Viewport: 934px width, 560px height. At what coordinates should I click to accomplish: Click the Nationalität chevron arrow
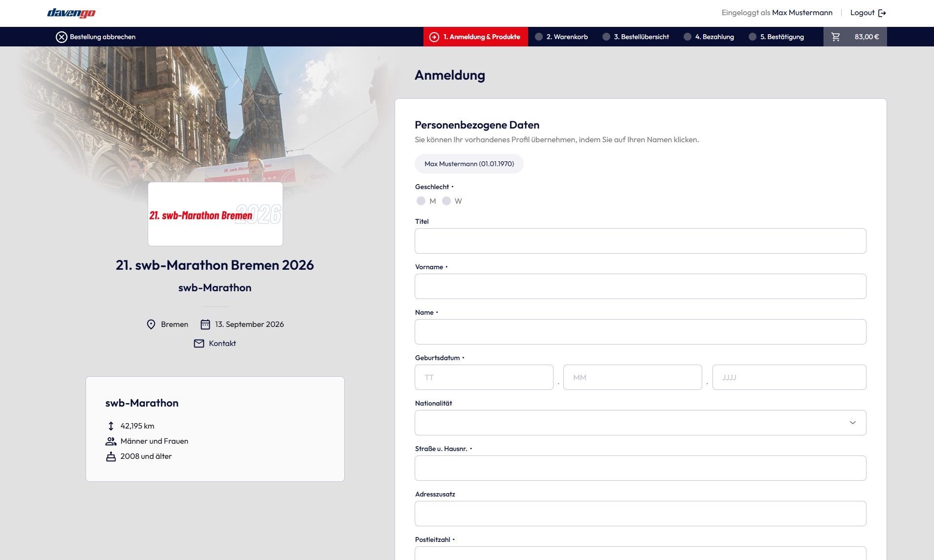852,423
